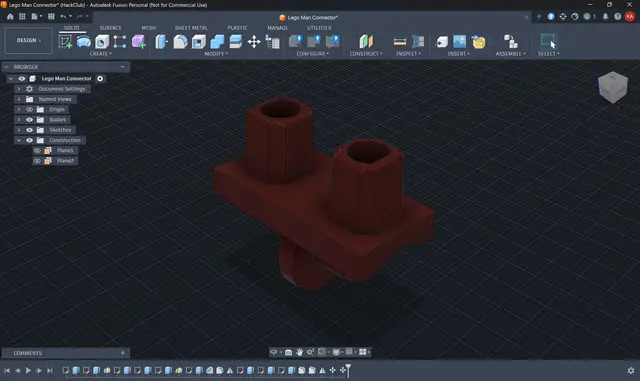Expand the Document Settings node
Image resolution: width=640 pixels, height=381 pixels.
pyautogui.click(x=18, y=89)
